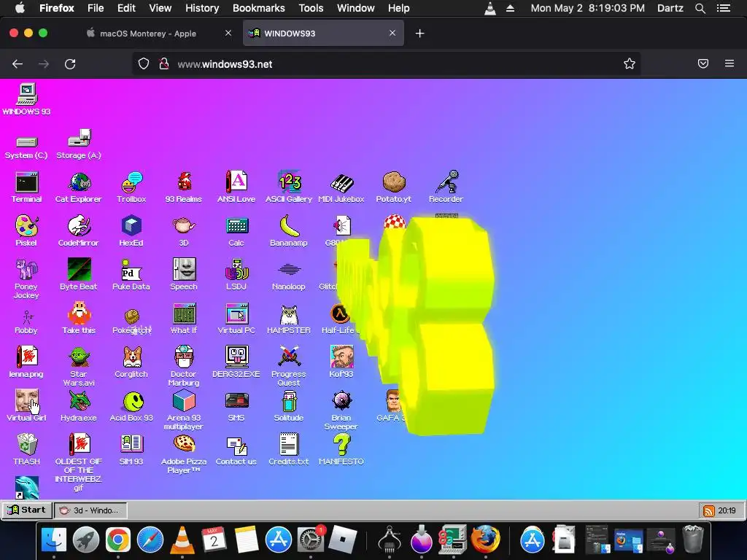Screen dimensions: 747x560
Task: Open MANIFESTO question mark icon
Action: click(x=341, y=450)
